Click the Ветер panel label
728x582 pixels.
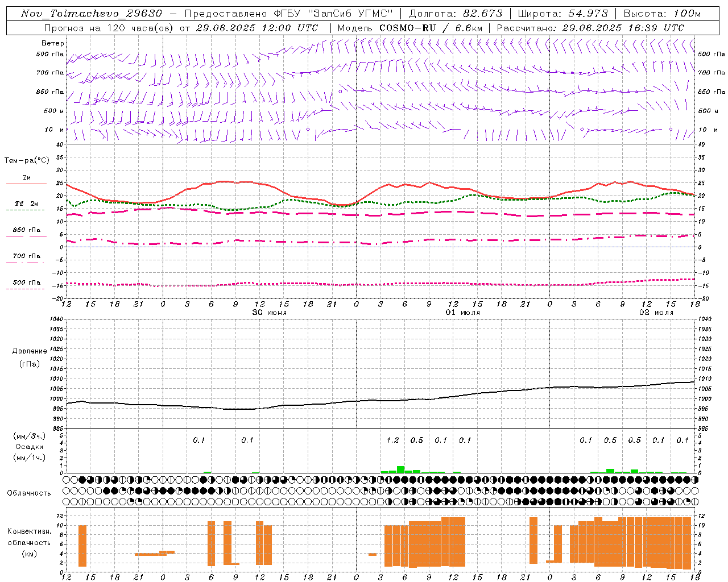[53, 43]
